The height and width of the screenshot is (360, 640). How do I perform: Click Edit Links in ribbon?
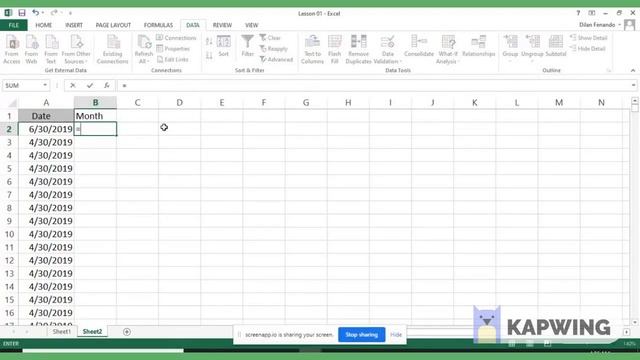(x=173, y=60)
